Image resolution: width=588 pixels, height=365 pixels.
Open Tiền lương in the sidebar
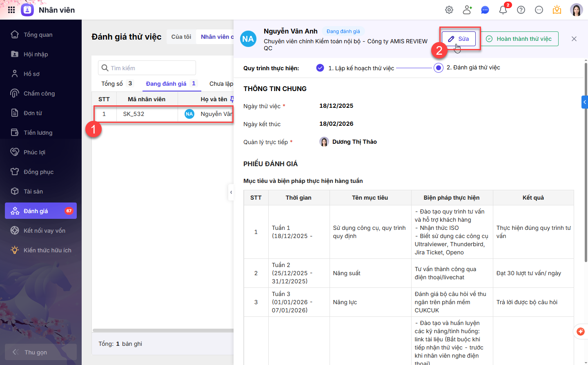pyautogui.click(x=38, y=133)
